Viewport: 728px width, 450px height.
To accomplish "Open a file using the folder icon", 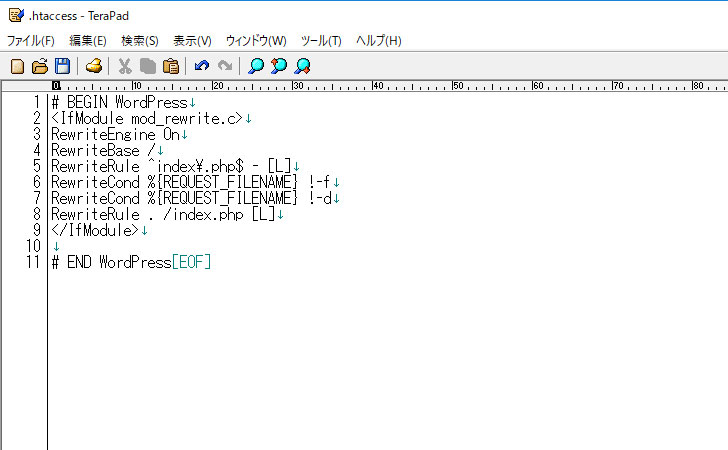I will (40, 66).
